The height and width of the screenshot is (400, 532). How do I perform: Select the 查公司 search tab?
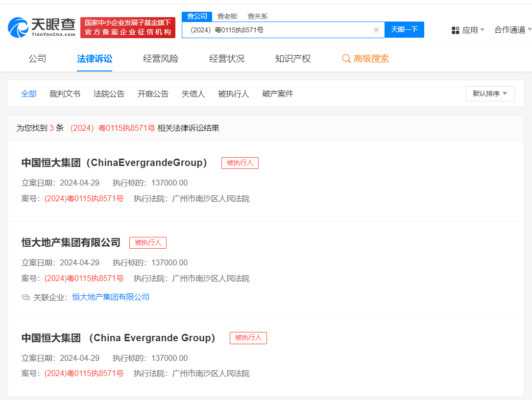[197, 16]
